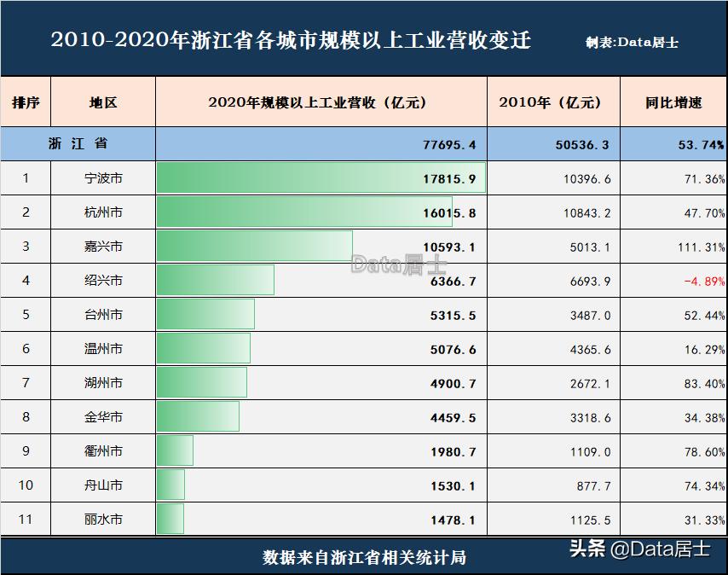Click the 同比增速 column header
This screenshot has height=575, width=728.
pos(673,102)
